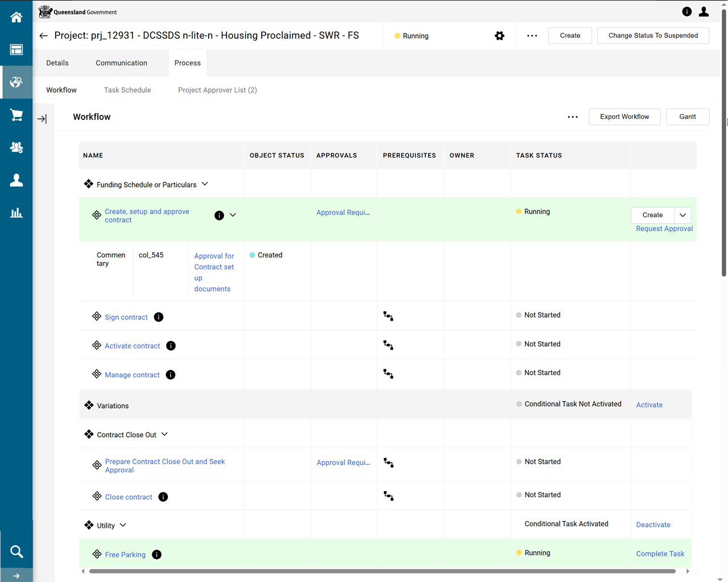Open the Task Schedule sub-tab

click(127, 90)
